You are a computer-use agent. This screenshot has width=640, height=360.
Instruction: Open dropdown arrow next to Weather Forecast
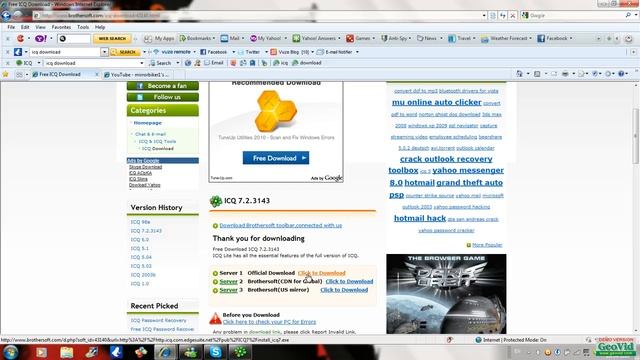(531, 38)
